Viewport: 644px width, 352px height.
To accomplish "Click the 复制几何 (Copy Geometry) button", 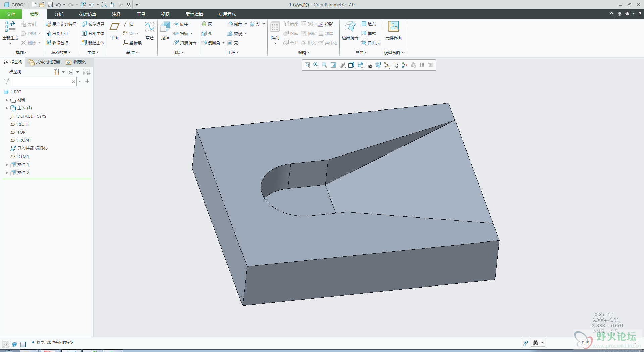I will pos(57,34).
